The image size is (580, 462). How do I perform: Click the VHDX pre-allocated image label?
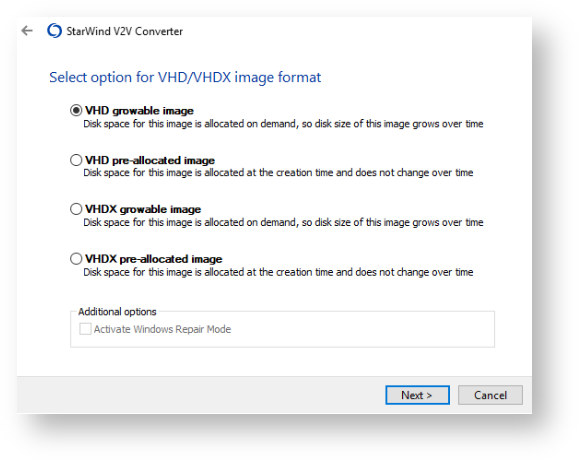tap(154, 259)
